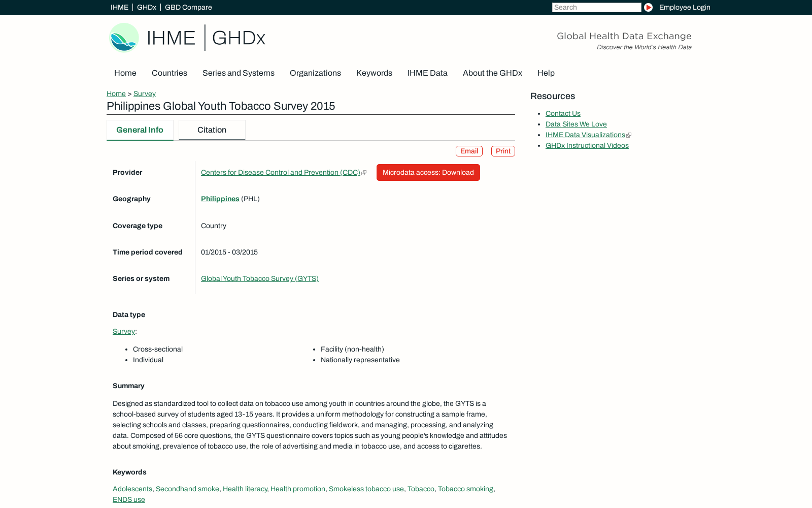Open Organizations menu item
The width and height of the screenshot is (812, 508).
315,73
